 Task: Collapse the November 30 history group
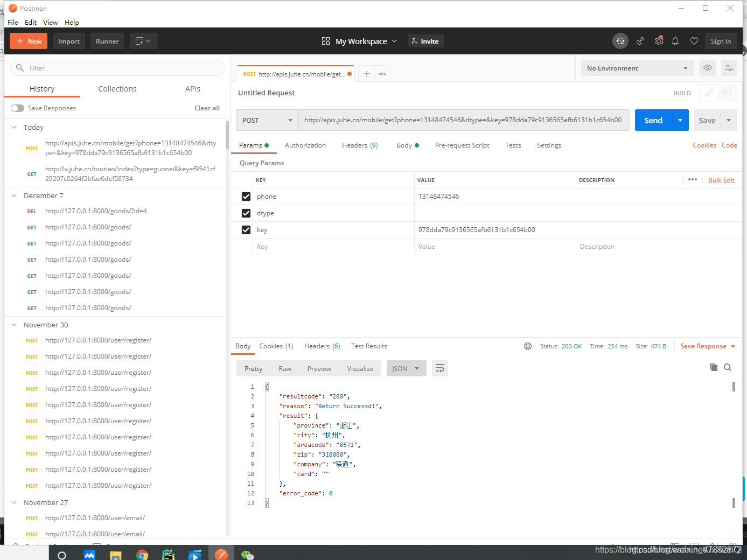coord(14,325)
